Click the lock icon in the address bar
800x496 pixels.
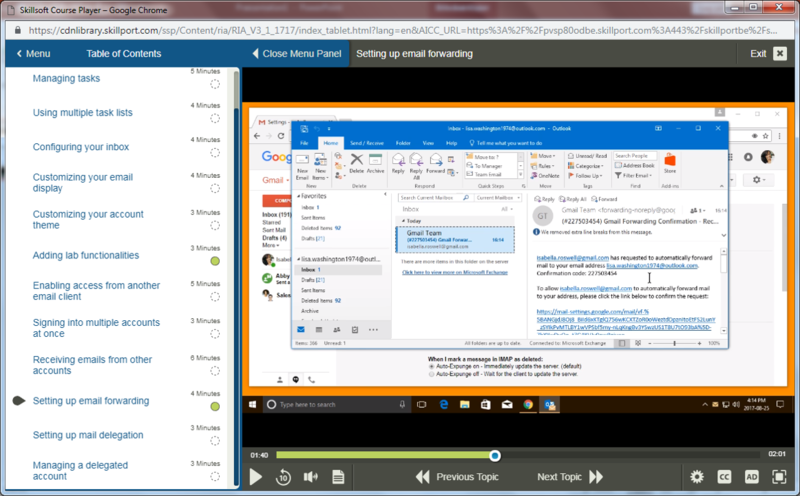pyautogui.click(x=18, y=30)
